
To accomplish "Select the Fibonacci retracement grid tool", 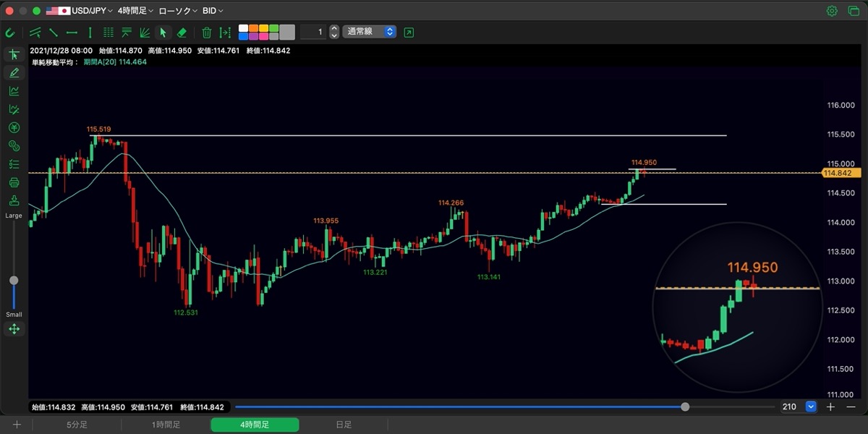I will click(109, 33).
